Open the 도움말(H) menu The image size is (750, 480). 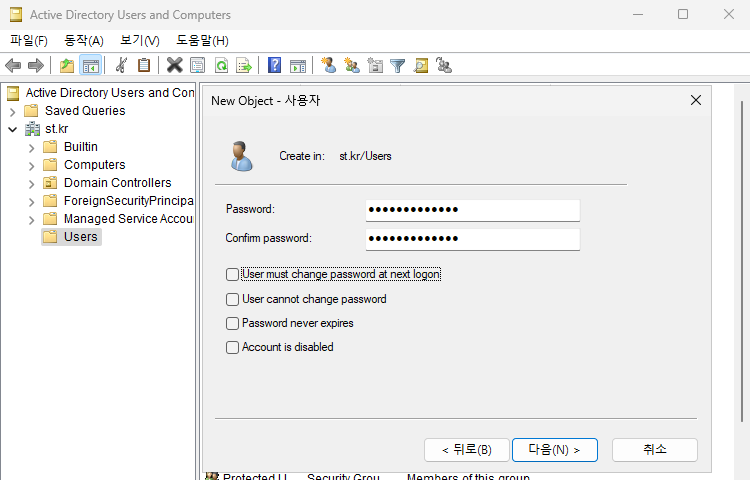point(202,41)
